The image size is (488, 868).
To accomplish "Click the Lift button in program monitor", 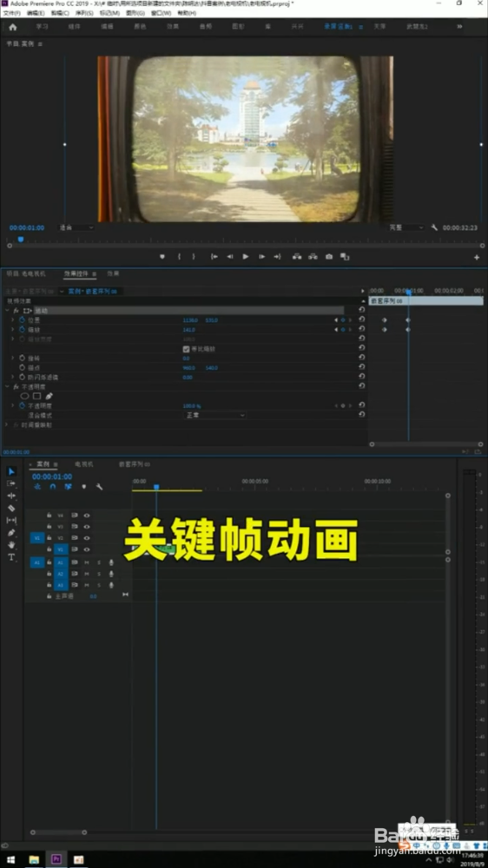I will pyautogui.click(x=297, y=256).
